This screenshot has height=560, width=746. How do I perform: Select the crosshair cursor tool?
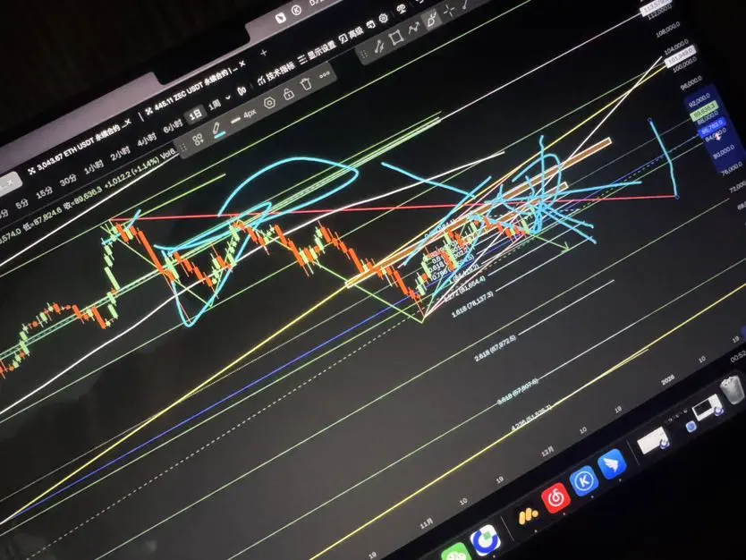449,11
